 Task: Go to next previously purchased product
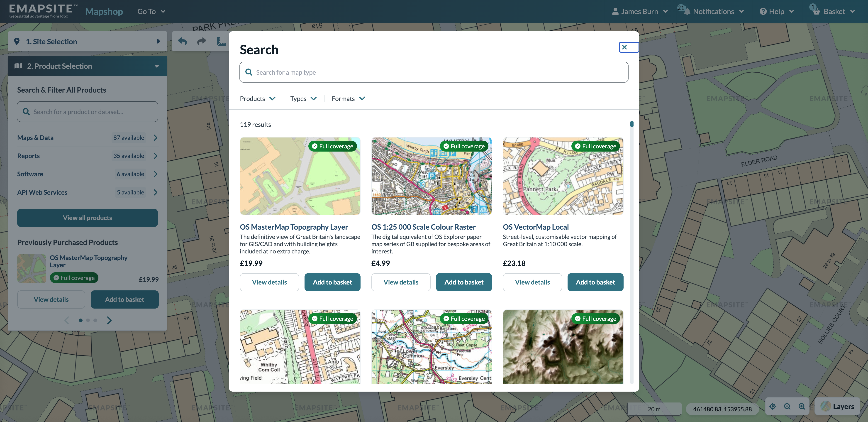click(109, 320)
